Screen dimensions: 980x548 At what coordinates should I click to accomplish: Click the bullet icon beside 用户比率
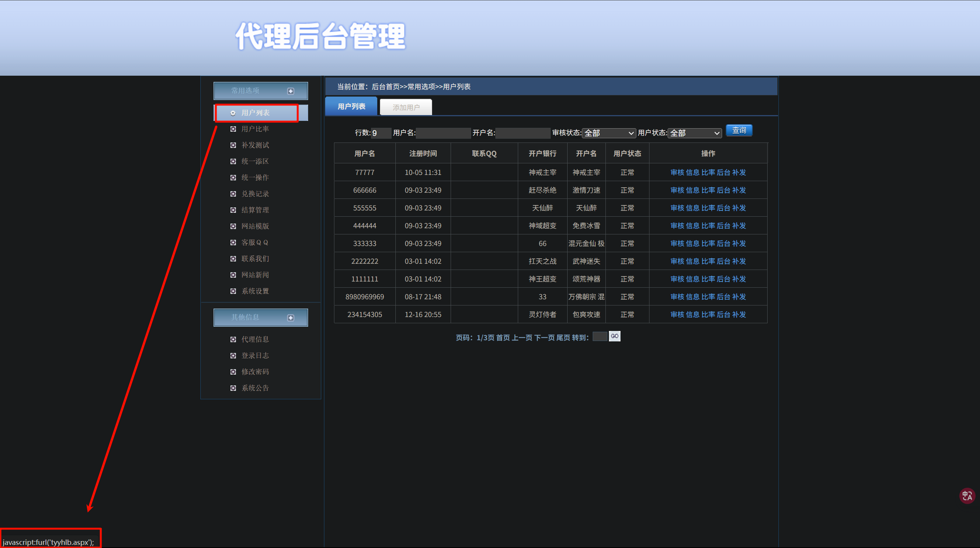233,129
